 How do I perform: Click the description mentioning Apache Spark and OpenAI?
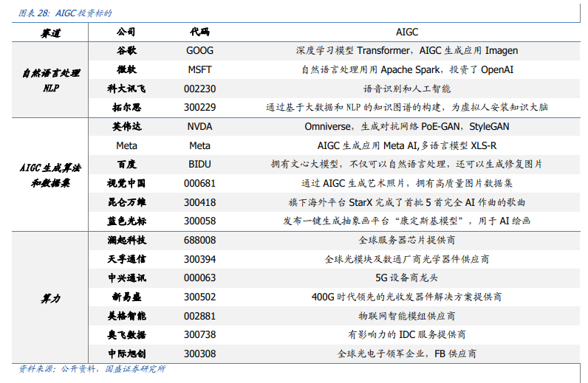click(407, 69)
